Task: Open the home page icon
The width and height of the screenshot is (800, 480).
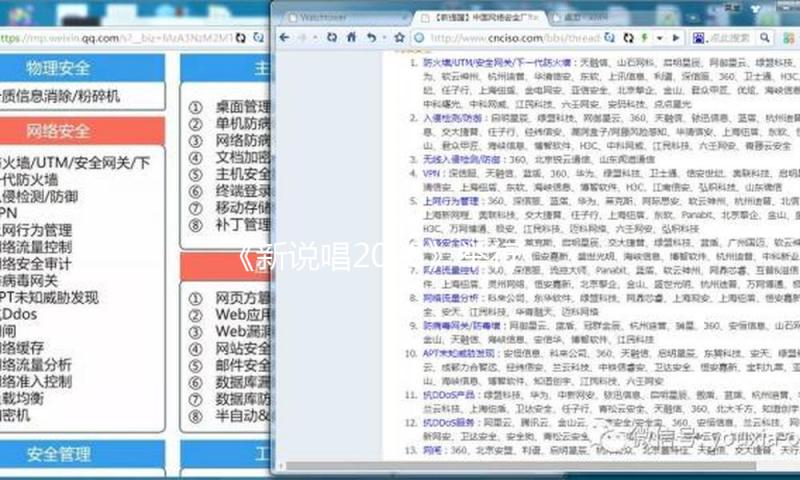Action: (352, 38)
